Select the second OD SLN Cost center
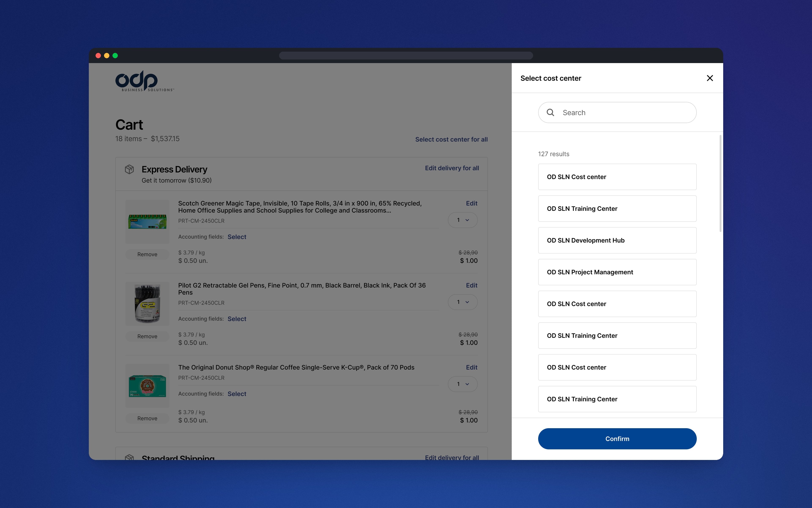The height and width of the screenshot is (508, 812). [x=617, y=304]
